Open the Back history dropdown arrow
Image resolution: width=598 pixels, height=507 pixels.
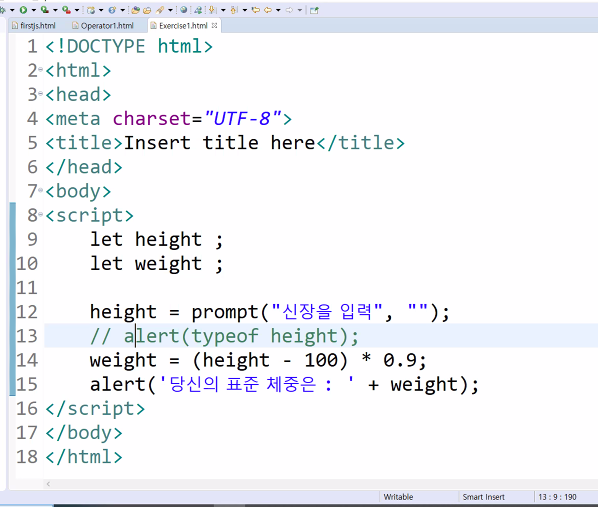pos(278,10)
